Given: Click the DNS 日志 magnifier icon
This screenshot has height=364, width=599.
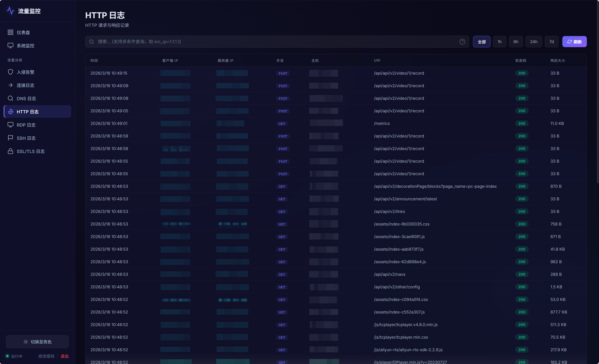Looking at the screenshot, I should click(10, 98).
